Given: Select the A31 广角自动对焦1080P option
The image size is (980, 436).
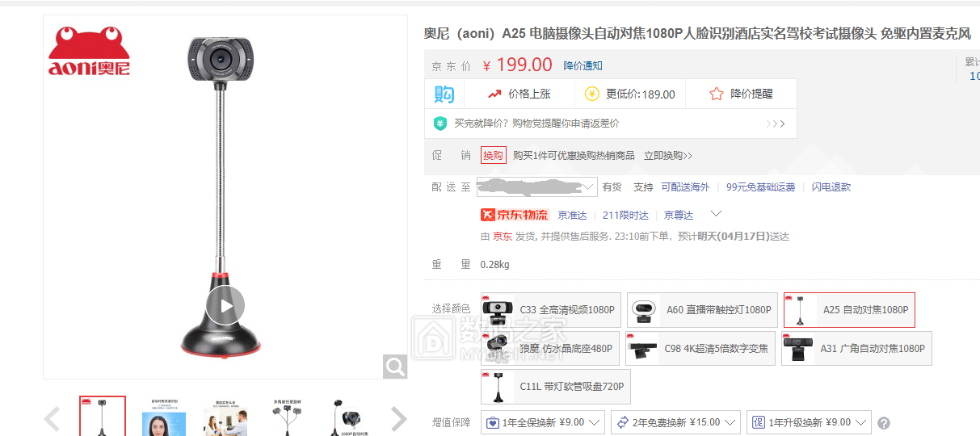Looking at the screenshot, I should coord(857,348).
